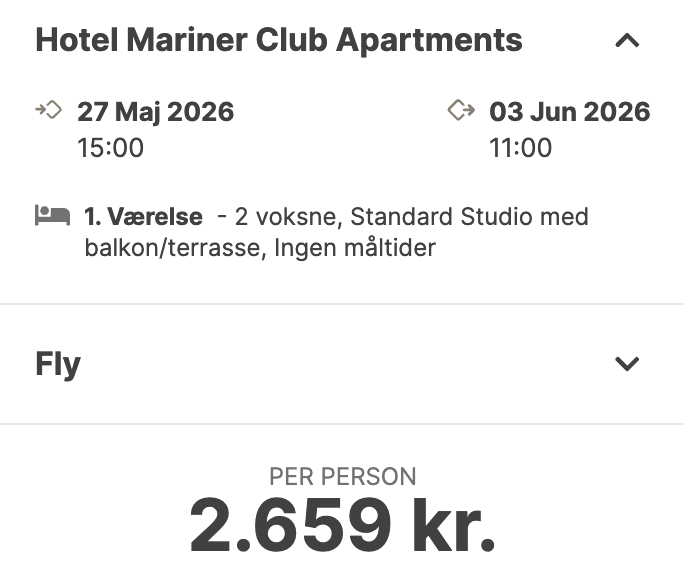Expand the Fly section chevron

click(x=627, y=363)
